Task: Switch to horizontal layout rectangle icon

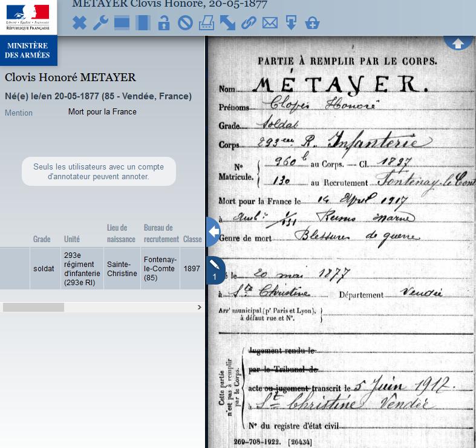Action: 122,23
